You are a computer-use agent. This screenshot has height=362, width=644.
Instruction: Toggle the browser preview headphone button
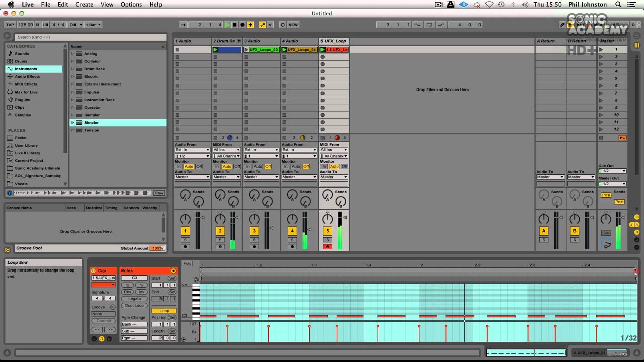click(9, 193)
